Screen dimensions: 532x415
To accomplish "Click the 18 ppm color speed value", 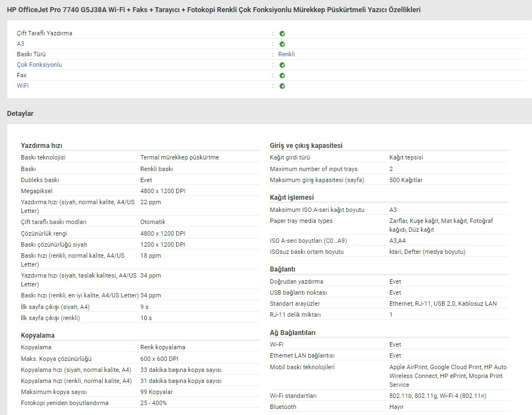I will [151, 256].
